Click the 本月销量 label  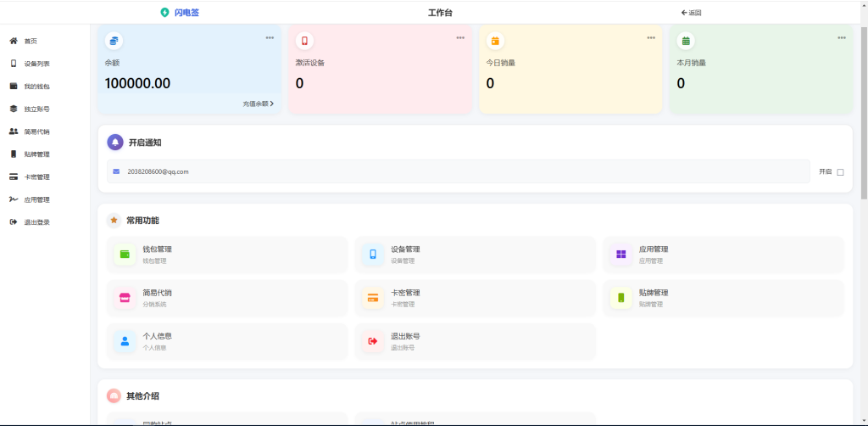pos(692,63)
